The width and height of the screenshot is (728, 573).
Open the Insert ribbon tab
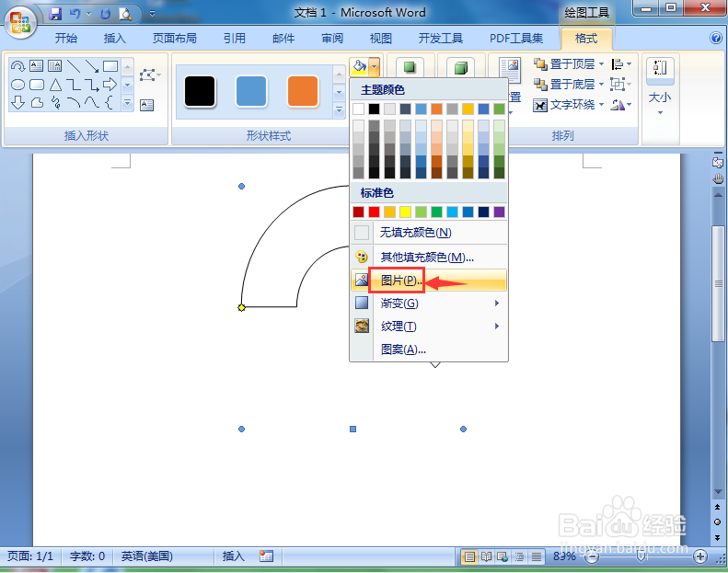click(115, 38)
